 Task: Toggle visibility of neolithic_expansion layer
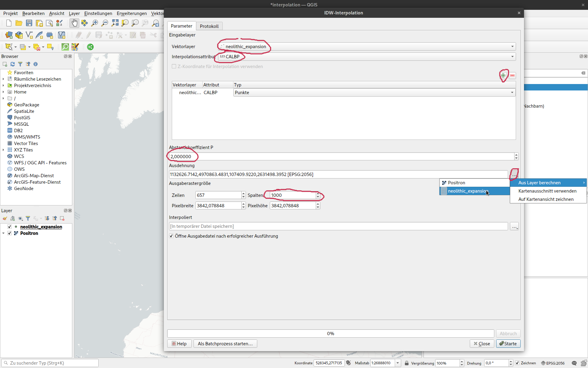[x=9, y=227]
